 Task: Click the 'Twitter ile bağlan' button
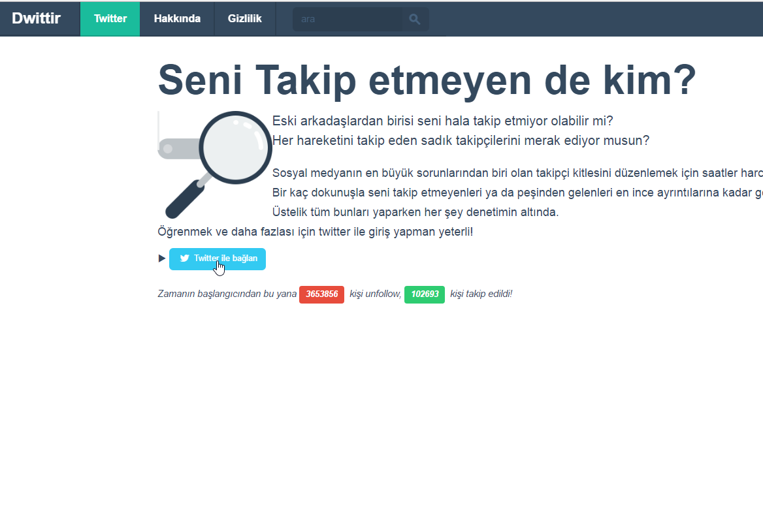(x=218, y=258)
